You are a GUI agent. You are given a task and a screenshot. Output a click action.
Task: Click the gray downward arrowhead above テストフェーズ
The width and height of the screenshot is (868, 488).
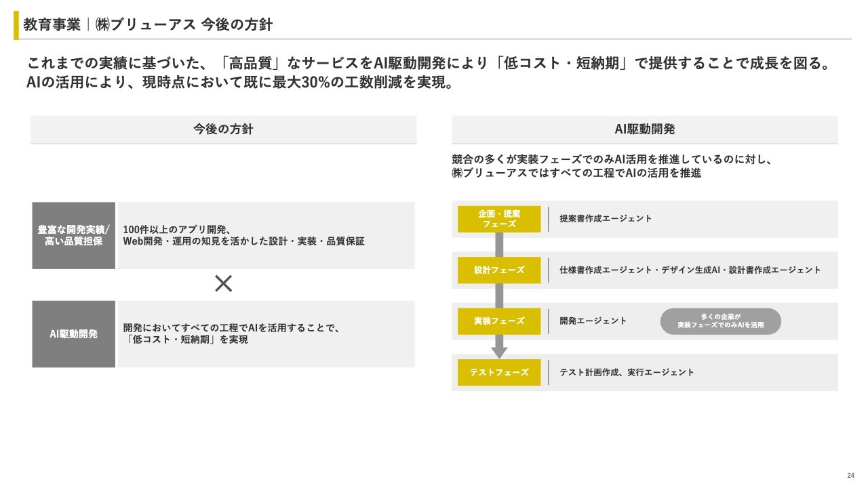pos(499,352)
